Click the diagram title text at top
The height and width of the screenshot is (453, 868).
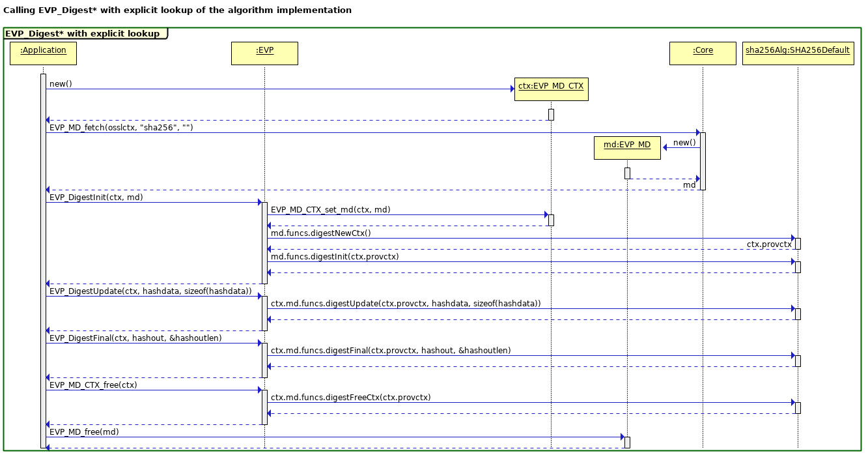pyautogui.click(x=178, y=10)
